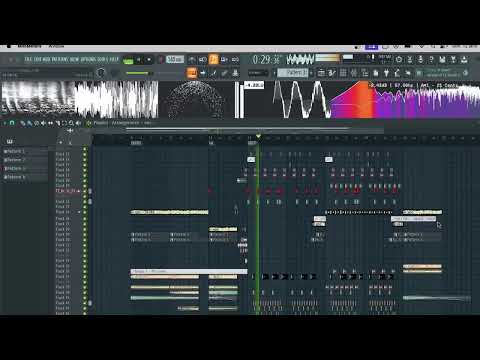
Task: Open the Playlist options arrow in Playlist toolbar
Action: point(5,123)
